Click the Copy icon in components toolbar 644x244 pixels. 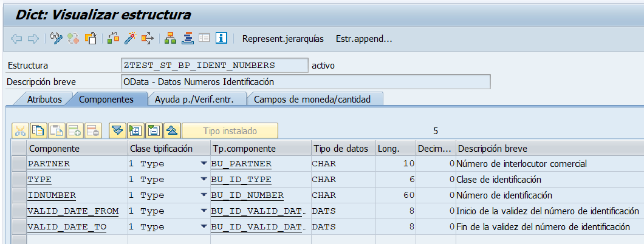click(x=38, y=130)
